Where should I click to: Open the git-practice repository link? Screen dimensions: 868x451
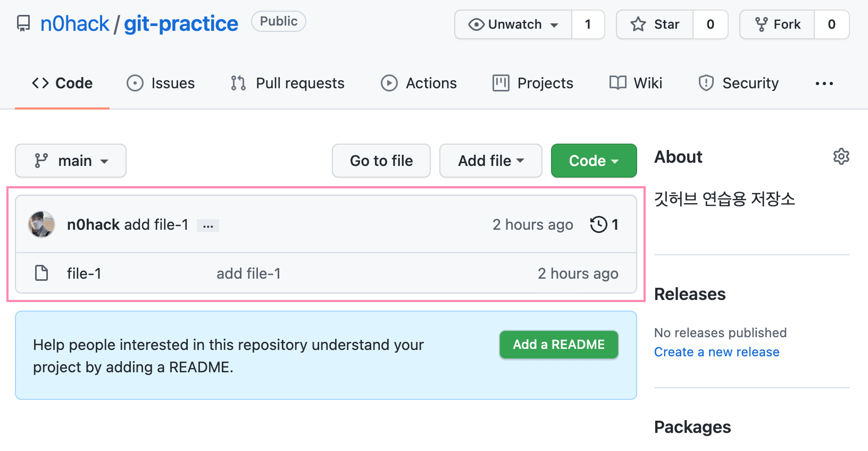[x=181, y=24]
